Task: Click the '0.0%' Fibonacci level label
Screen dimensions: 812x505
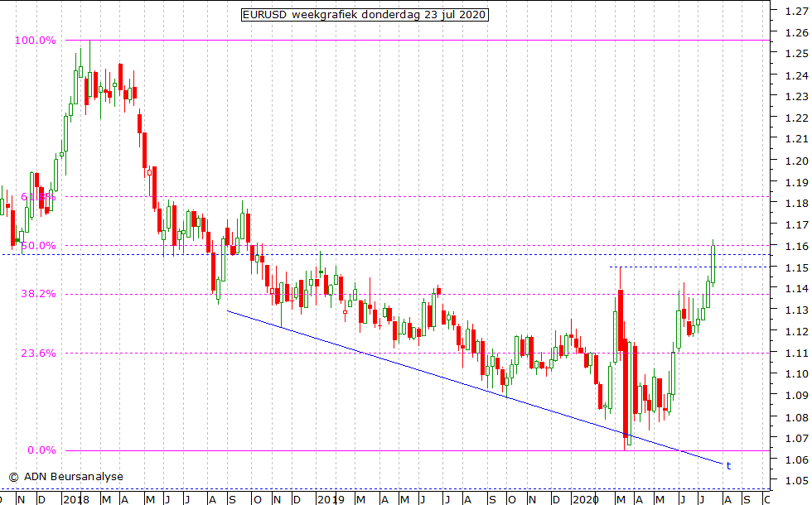Action: coord(41,450)
